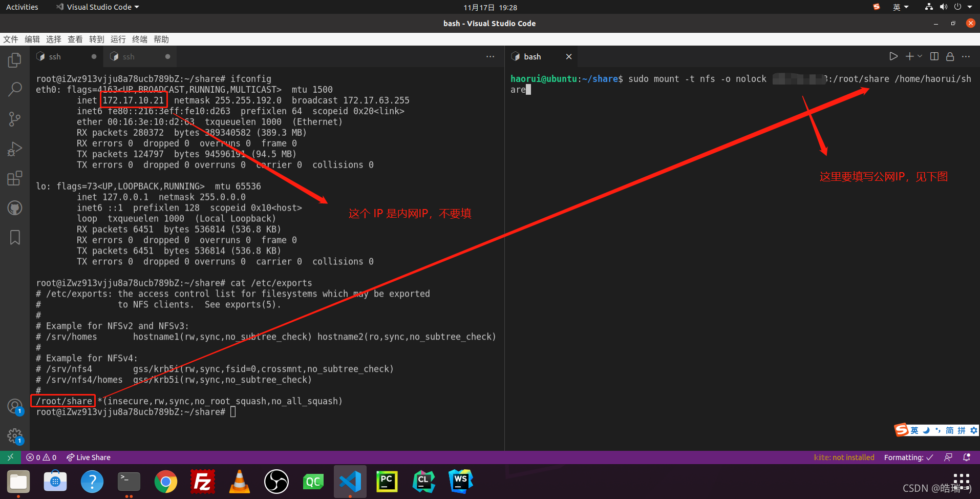Open the 终端 menu
Image resolution: width=980 pixels, height=499 pixels.
[x=140, y=39]
